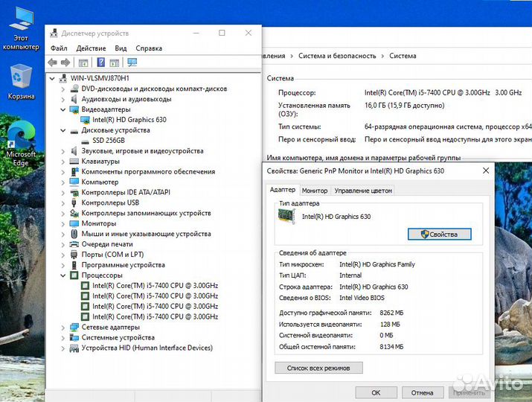Open the Справка menu
Image resolution: width=532 pixels, height=402 pixels.
(149, 48)
